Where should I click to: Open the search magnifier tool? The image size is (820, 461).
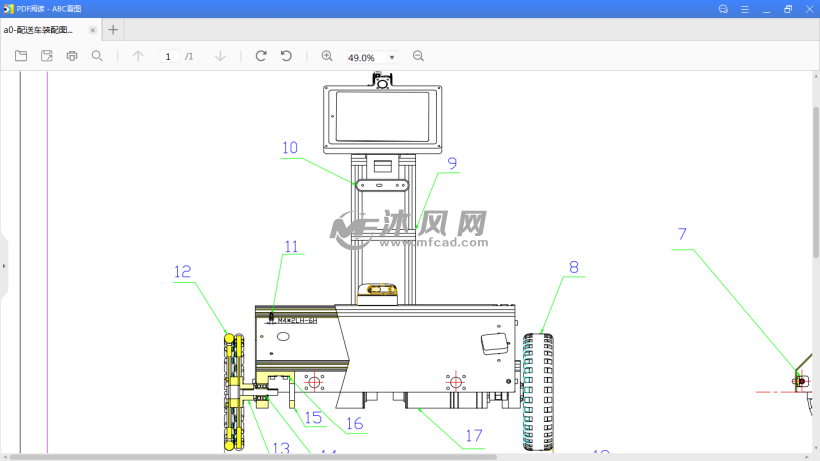[97, 56]
